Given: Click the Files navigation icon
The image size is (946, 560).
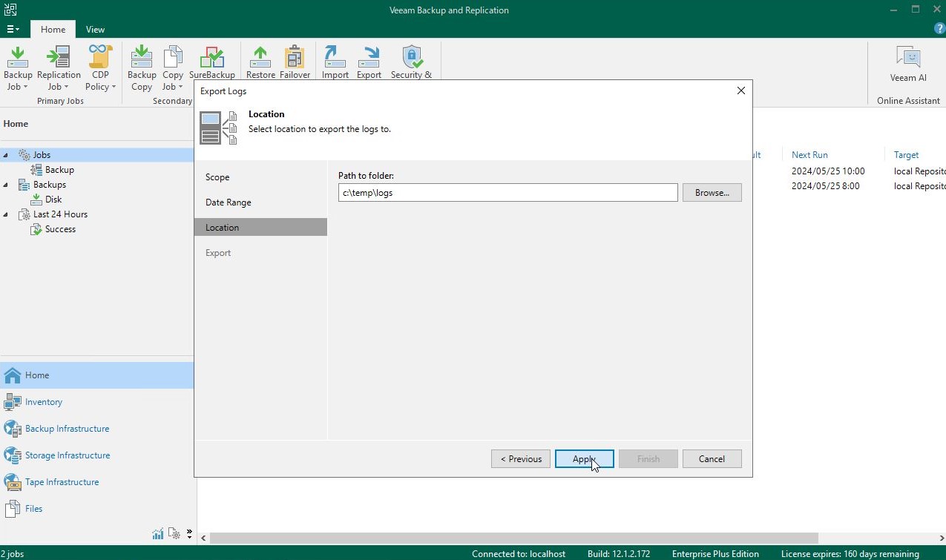Looking at the screenshot, I should pos(13,509).
